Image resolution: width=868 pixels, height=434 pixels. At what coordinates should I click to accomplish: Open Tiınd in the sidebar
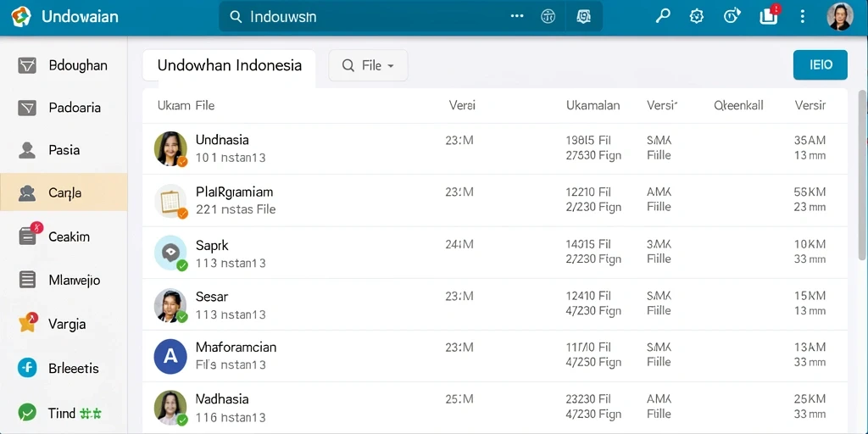point(64,413)
